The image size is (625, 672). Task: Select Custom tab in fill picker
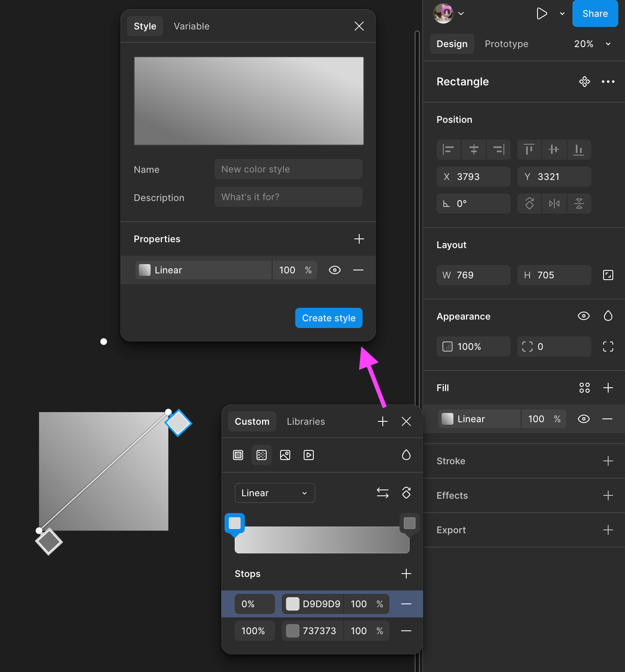[252, 421]
